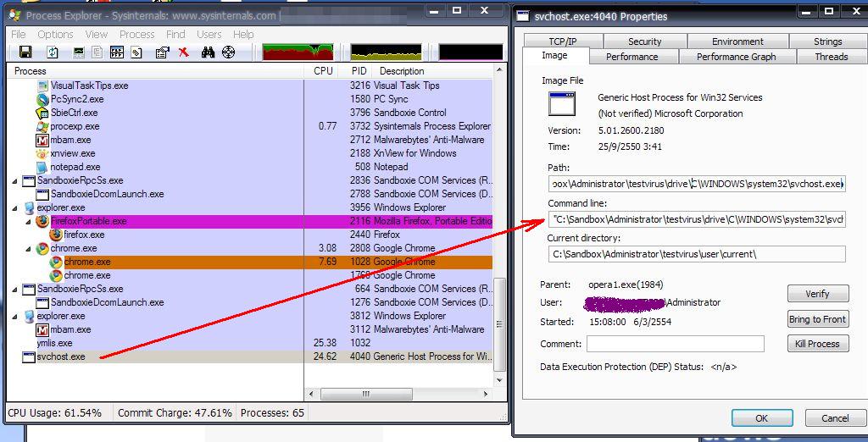Collapse the SandboxieRpcSs.exe PID 664 tree node
This screenshot has width=868, height=442.
15,289
